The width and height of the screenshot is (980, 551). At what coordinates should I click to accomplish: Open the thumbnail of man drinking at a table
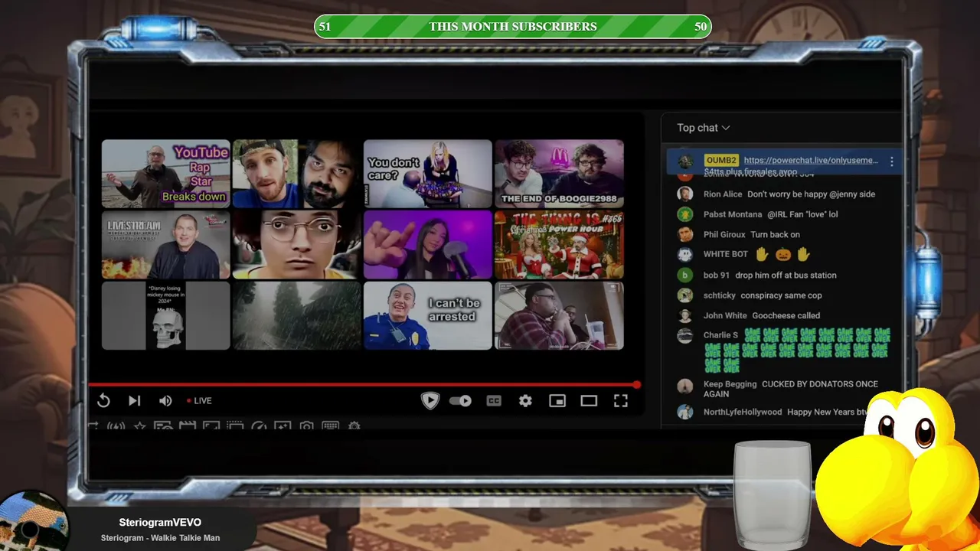(559, 316)
